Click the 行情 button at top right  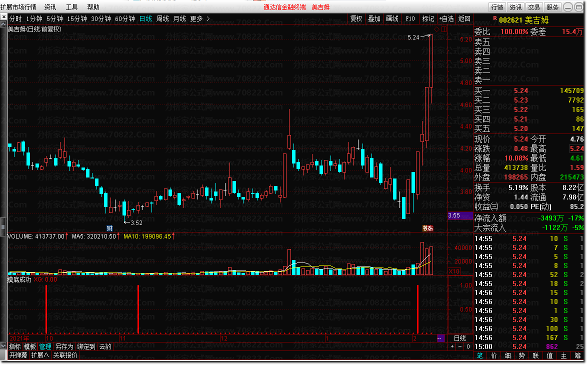pyautogui.click(x=497, y=7)
